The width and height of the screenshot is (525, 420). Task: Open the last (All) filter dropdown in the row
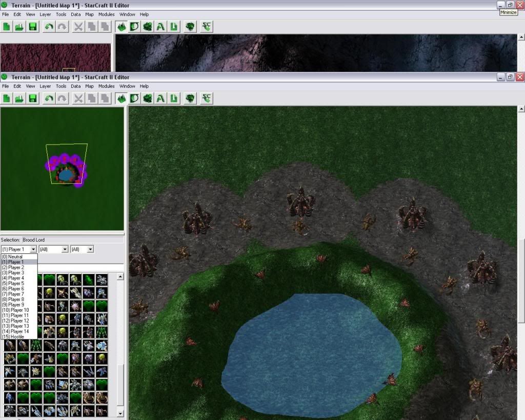pos(82,249)
